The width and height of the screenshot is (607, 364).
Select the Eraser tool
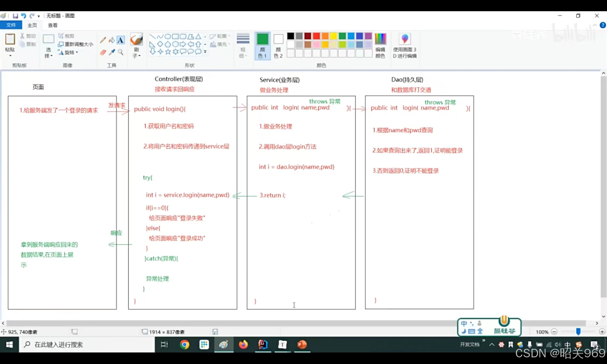pyautogui.click(x=103, y=52)
